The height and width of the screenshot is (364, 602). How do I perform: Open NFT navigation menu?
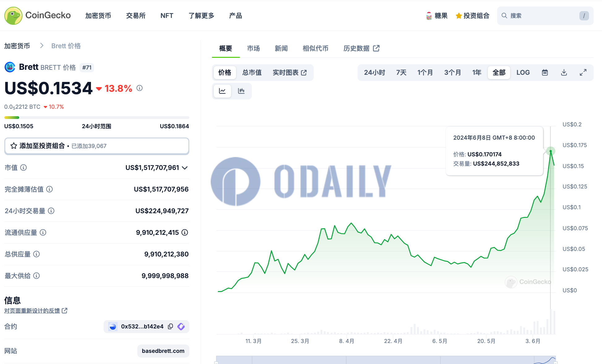click(167, 16)
